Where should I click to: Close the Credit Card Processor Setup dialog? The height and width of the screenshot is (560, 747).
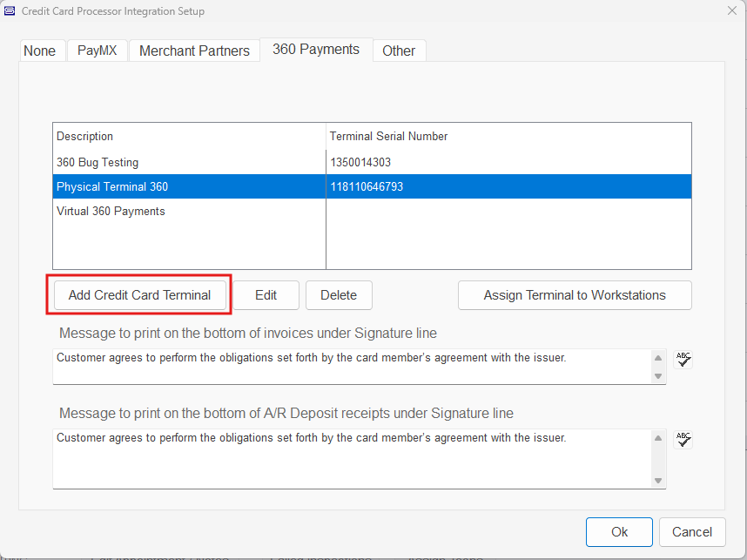pyautogui.click(x=731, y=11)
